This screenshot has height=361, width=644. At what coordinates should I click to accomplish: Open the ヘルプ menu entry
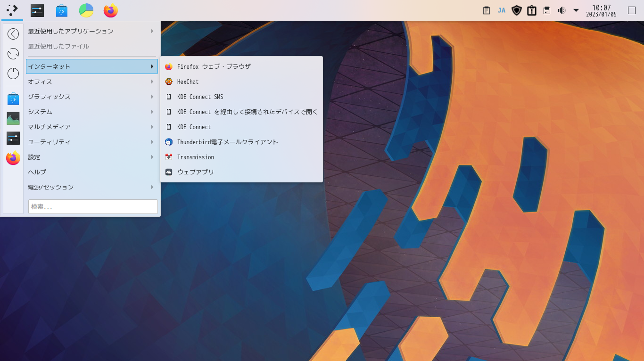click(92, 172)
